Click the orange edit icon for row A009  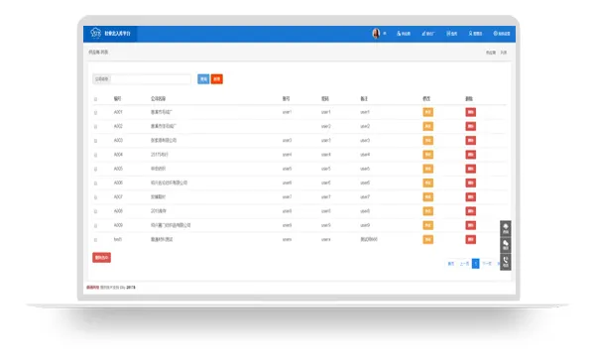428,225
